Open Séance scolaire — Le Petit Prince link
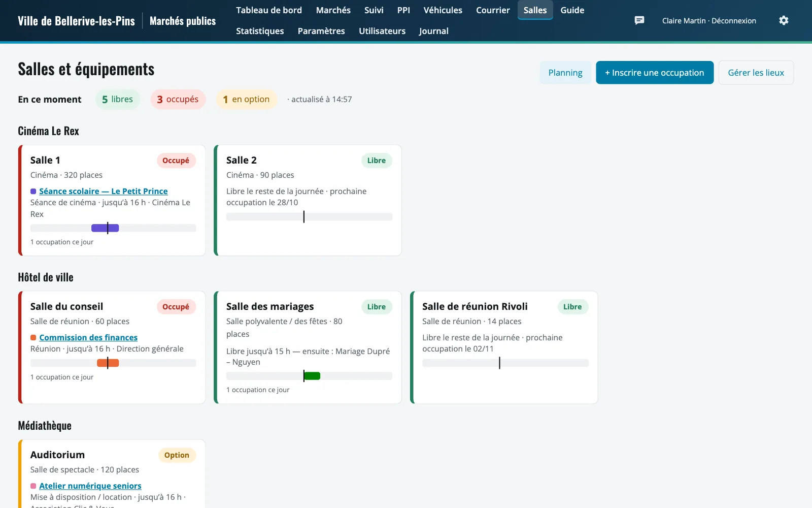The image size is (812, 508). (104, 192)
